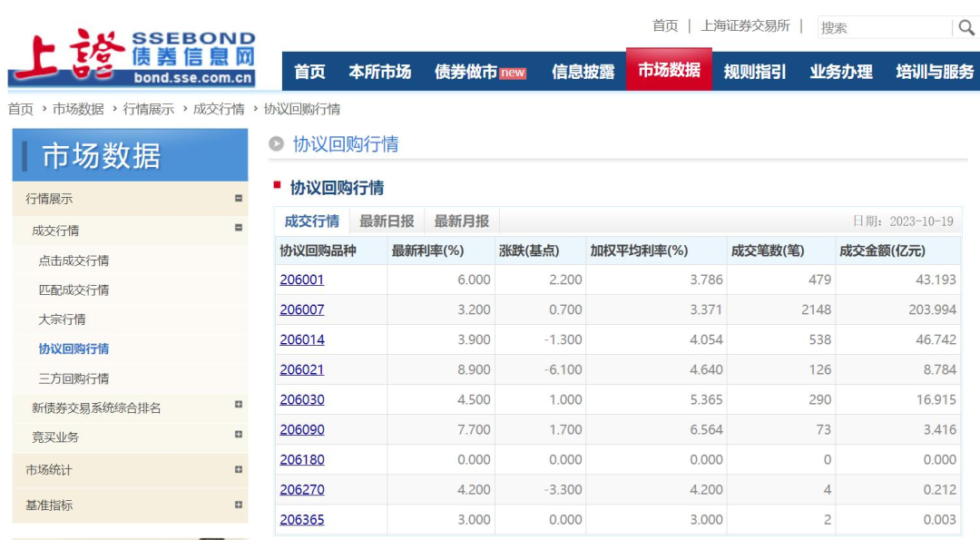Open sidebar item 三方回购行情

(x=73, y=378)
